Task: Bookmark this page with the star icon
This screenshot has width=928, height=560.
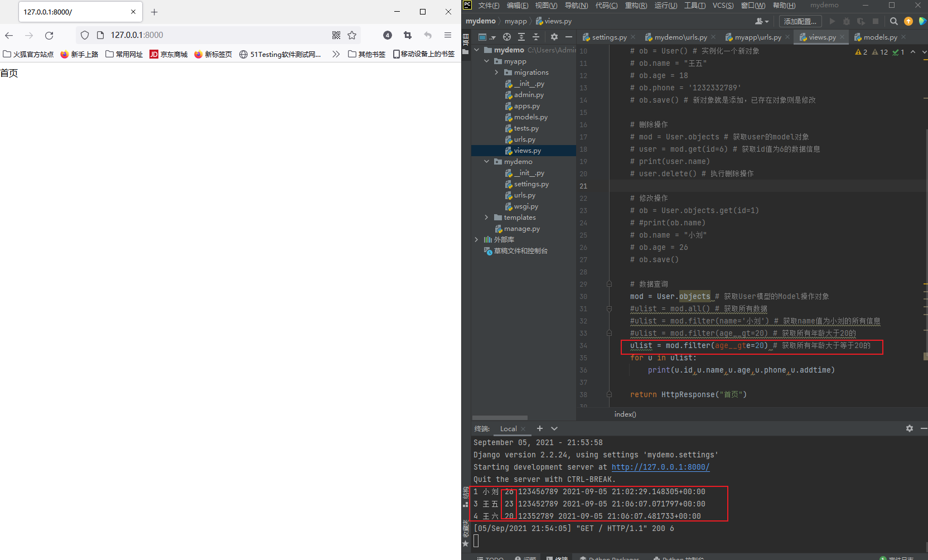Action: click(352, 35)
